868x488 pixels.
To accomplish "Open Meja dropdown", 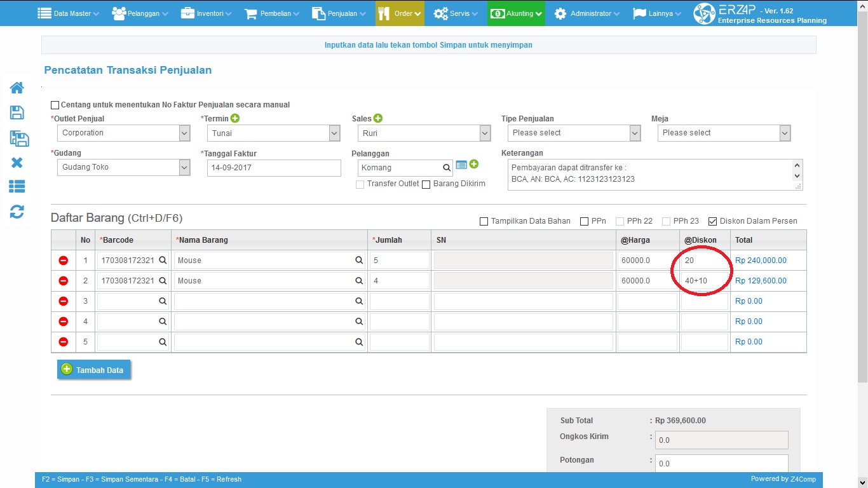I will point(724,133).
